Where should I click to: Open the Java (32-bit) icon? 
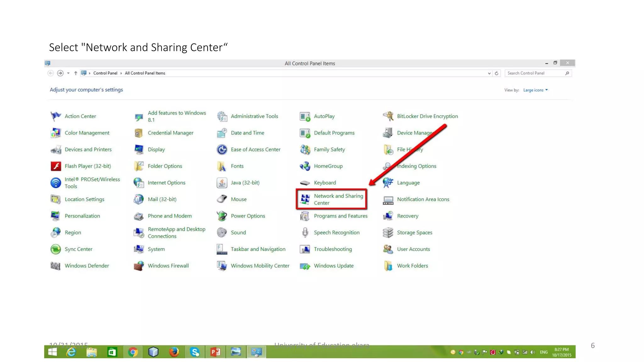(x=222, y=183)
